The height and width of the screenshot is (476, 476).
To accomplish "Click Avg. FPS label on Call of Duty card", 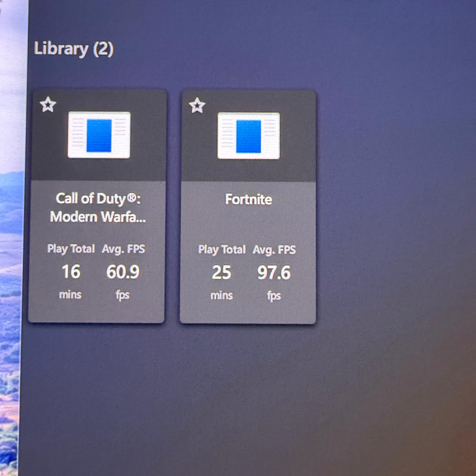I will [x=123, y=249].
